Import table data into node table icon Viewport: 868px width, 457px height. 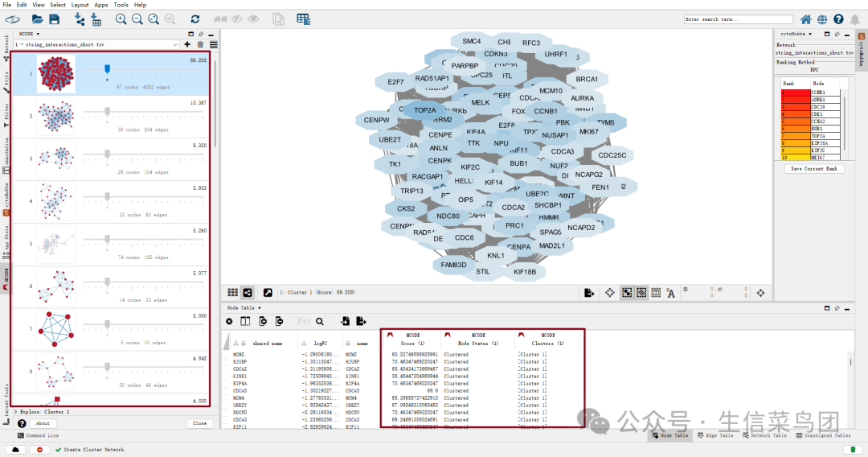345,321
